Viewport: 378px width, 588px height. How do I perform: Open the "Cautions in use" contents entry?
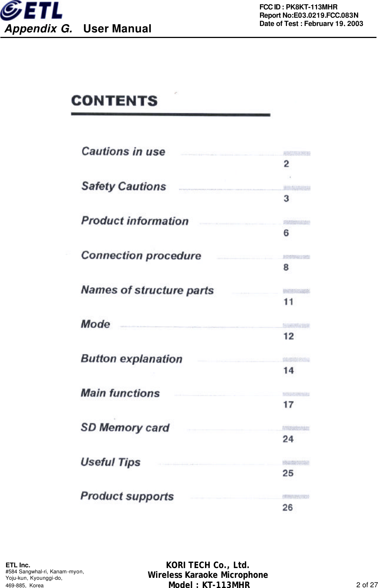123,152
